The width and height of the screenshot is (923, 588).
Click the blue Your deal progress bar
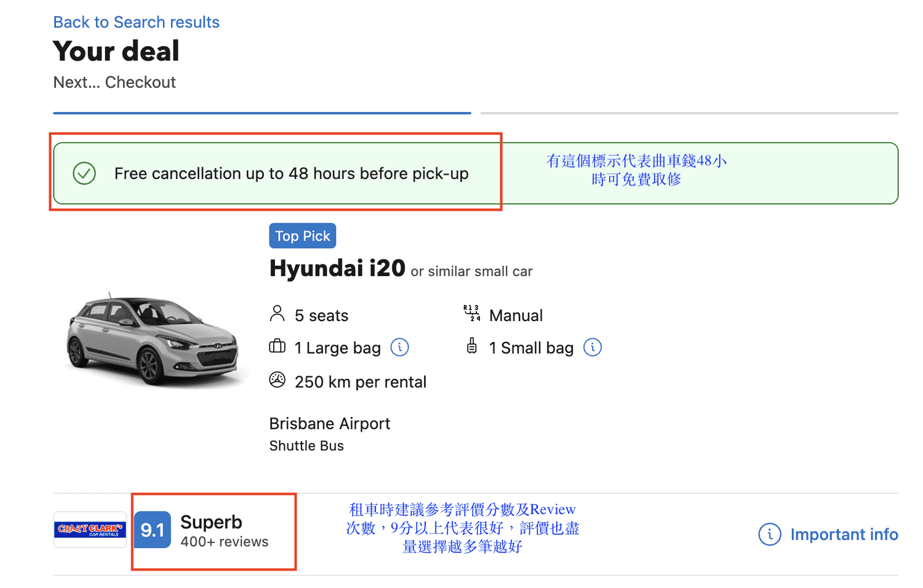point(262,113)
